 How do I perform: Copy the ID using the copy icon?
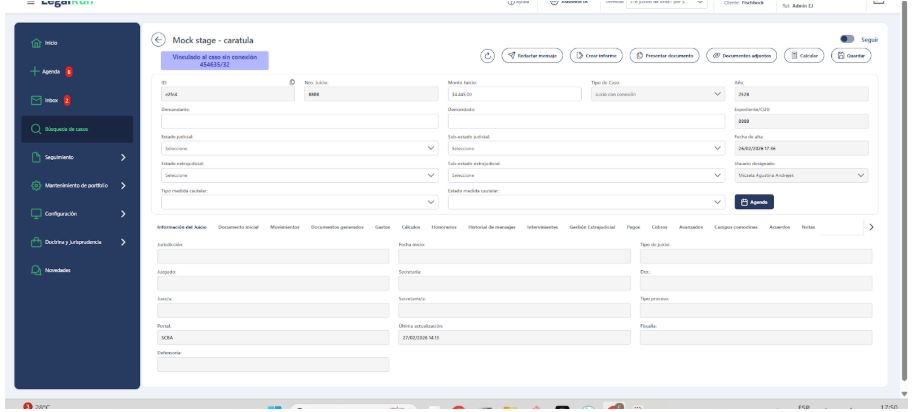coord(291,82)
